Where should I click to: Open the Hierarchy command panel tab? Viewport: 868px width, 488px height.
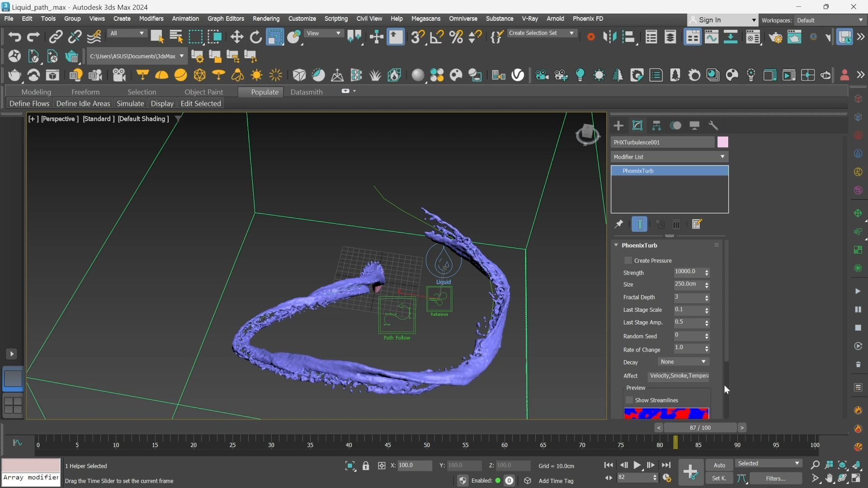pos(656,126)
